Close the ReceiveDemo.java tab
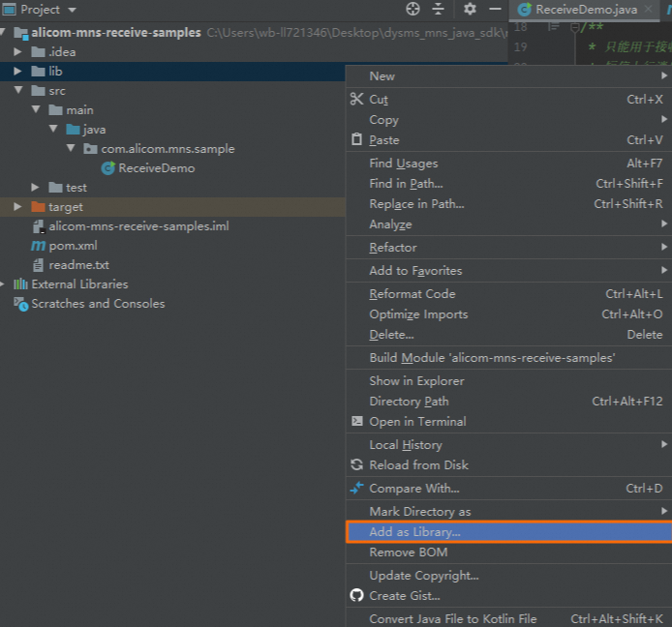Screen dimensions: 672x627 [x=649, y=9]
